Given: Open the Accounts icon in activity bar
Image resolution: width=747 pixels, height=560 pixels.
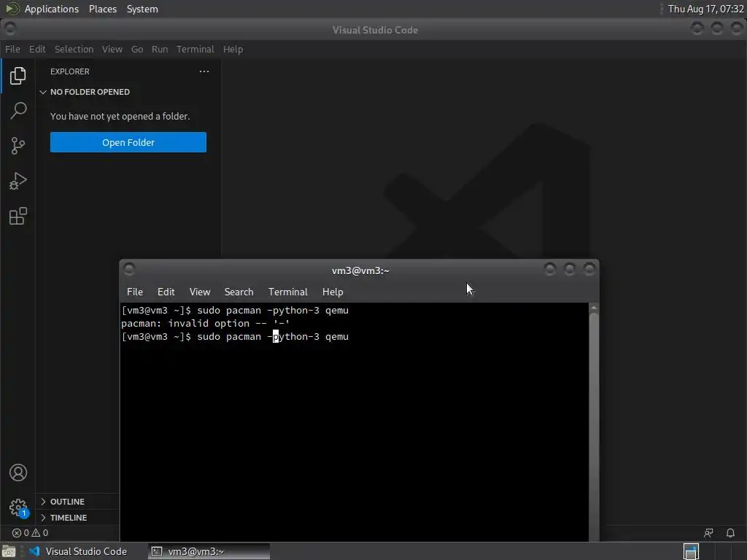Looking at the screenshot, I should click(x=18, y=472).
